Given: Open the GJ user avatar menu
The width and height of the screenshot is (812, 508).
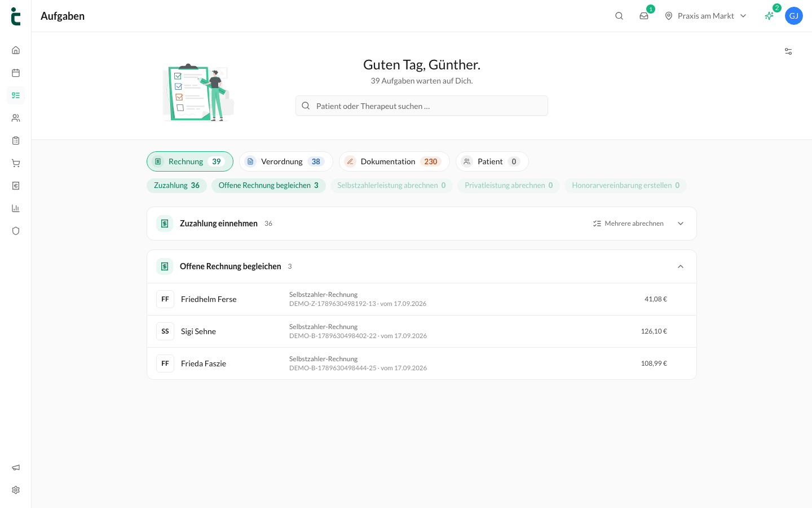Looking at the screenshot, I should click(x=794, y=16).
